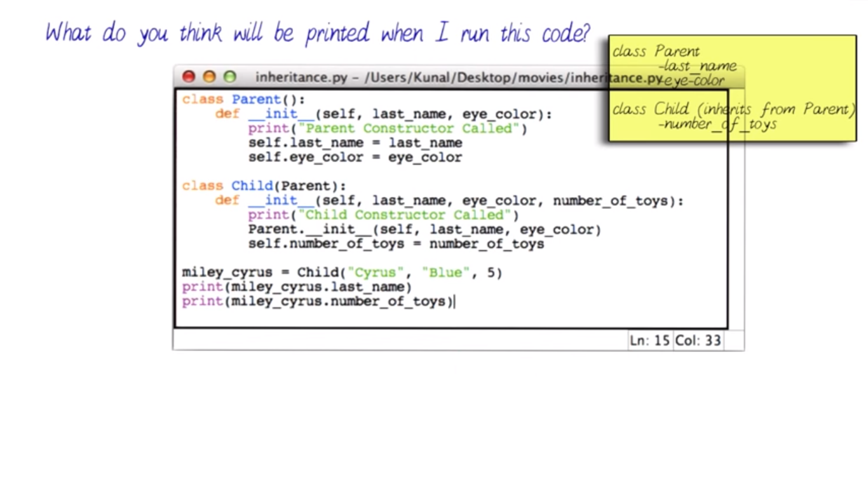Minimize the inheritance.py window with yellow button

(209, 77)
